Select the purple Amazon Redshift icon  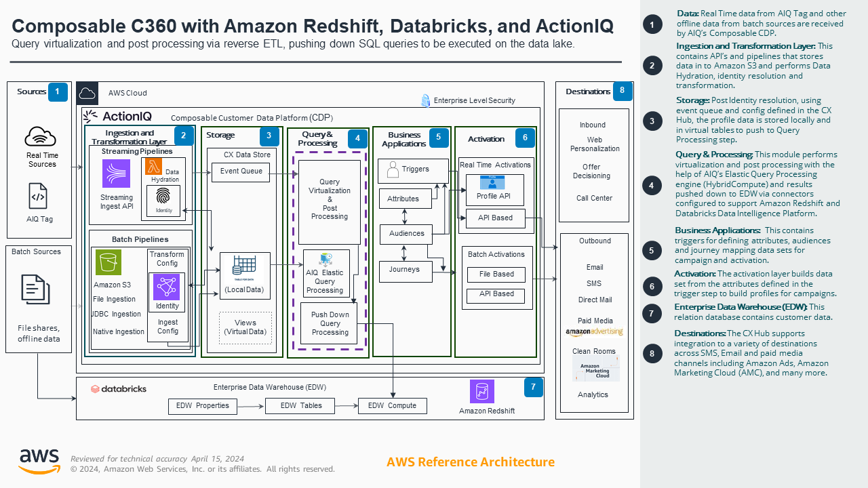tap(482, 392)
